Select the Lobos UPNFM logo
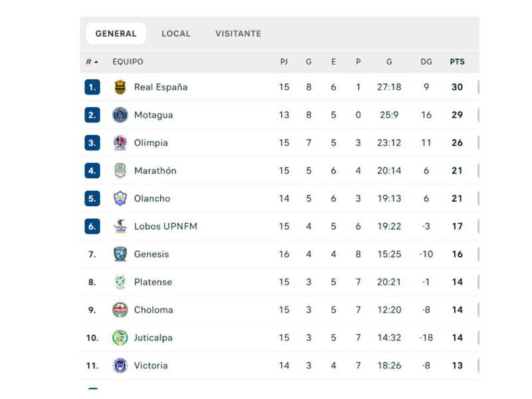Viewport: 532px width, 399px height. (x=119, y=226)
